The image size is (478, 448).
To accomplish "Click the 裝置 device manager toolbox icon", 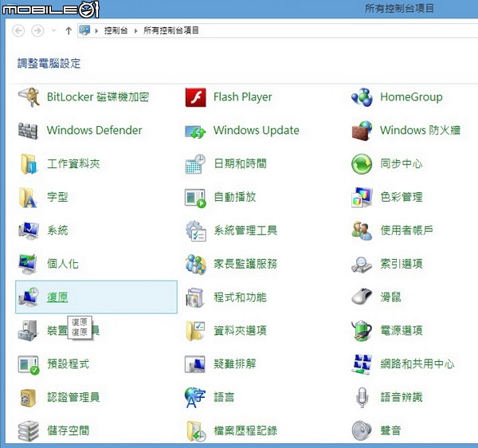I will (28, 331).
